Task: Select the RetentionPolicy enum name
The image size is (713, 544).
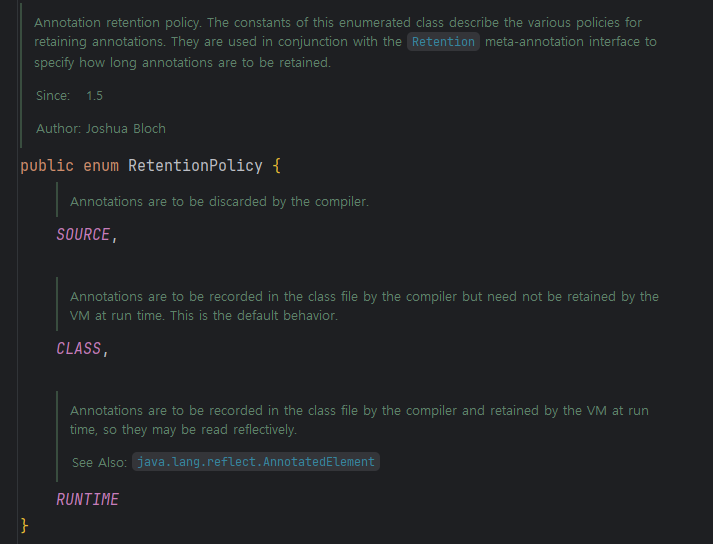Action: (x=195, y=165)
